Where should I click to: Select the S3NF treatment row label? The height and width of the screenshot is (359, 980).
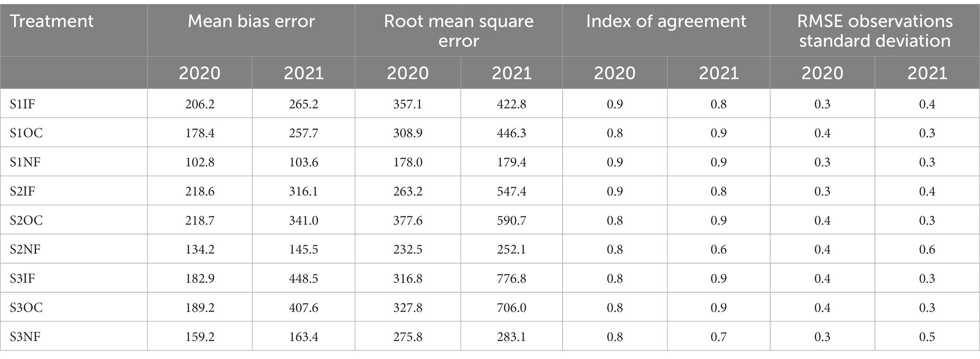25,337
